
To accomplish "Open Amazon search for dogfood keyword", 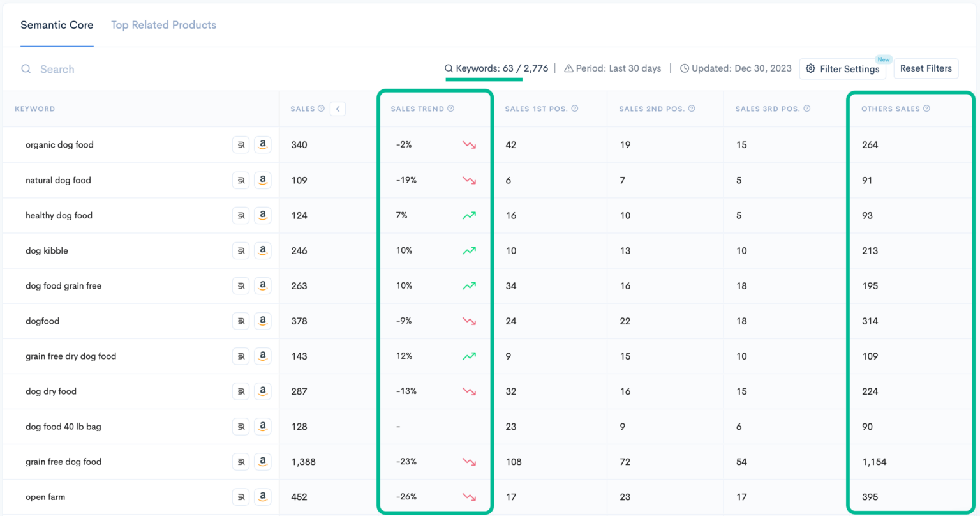I will pyautogui.click(x=262, y=321).
